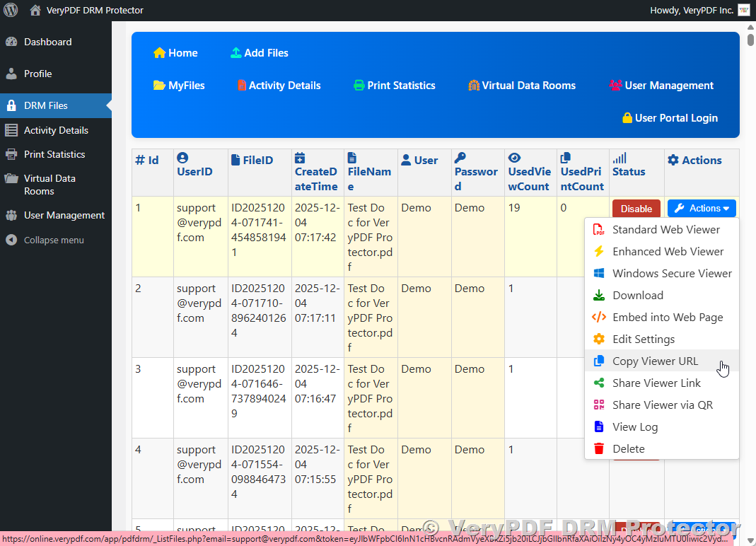Click the Download arrow icon in menu
This screenshot has width=756, height=546.
(599, 296)
